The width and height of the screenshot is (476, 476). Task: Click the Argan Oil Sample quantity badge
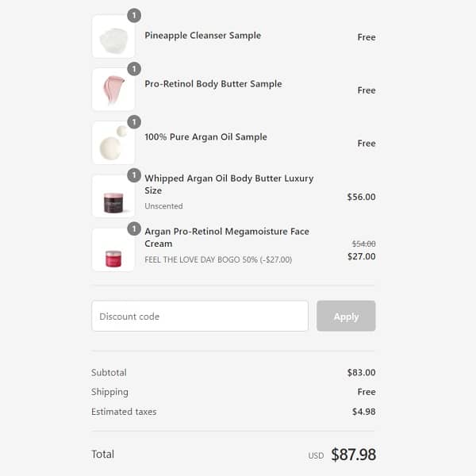[x=134, y=121]
